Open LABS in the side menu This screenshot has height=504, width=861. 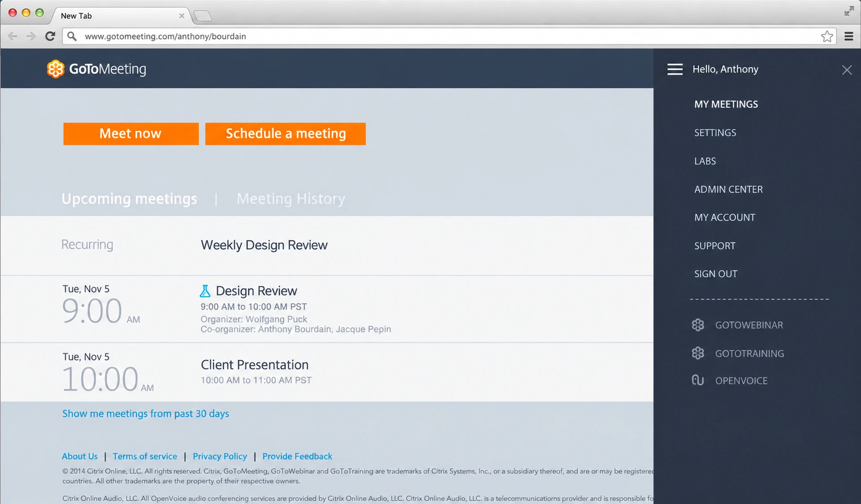coord(705,161)
